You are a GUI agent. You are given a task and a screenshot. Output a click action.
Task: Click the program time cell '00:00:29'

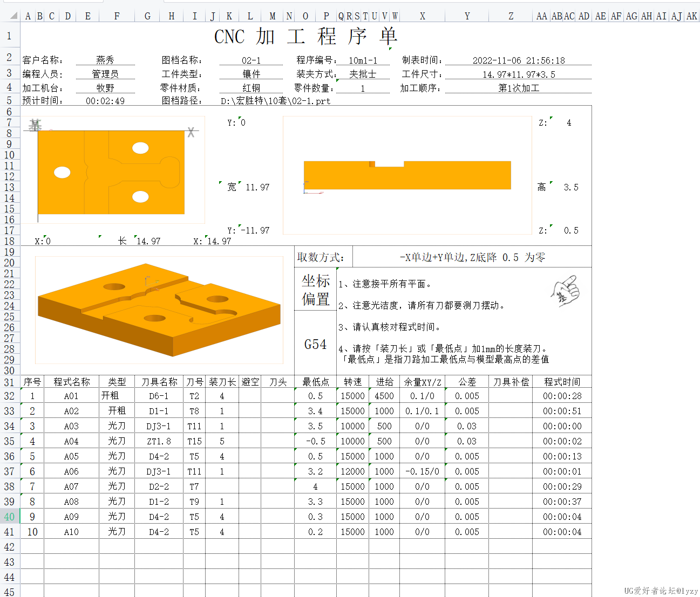562,486
